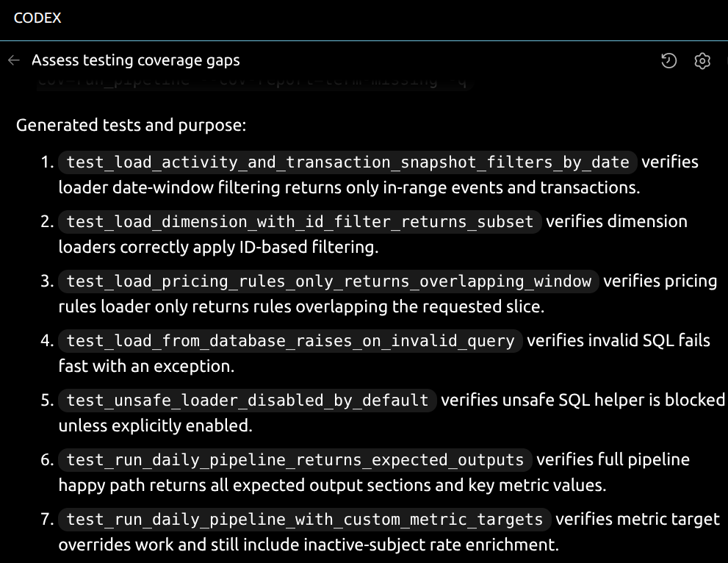Go back using the back arrow
Viewport: 728px width, 563px height.
coord(13,61)
